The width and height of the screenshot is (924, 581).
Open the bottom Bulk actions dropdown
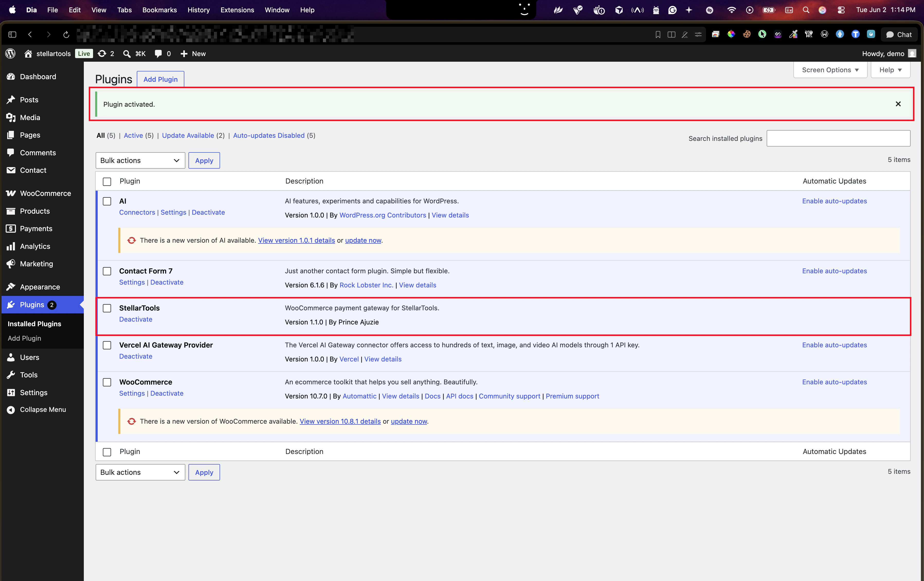pos(140,472)
